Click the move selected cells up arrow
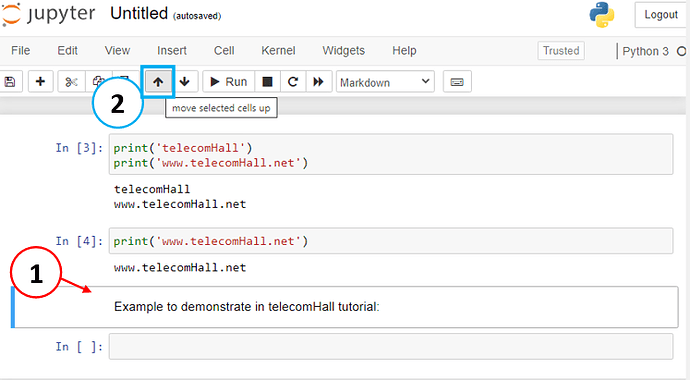Screen dimensions: 690x380 158,82
